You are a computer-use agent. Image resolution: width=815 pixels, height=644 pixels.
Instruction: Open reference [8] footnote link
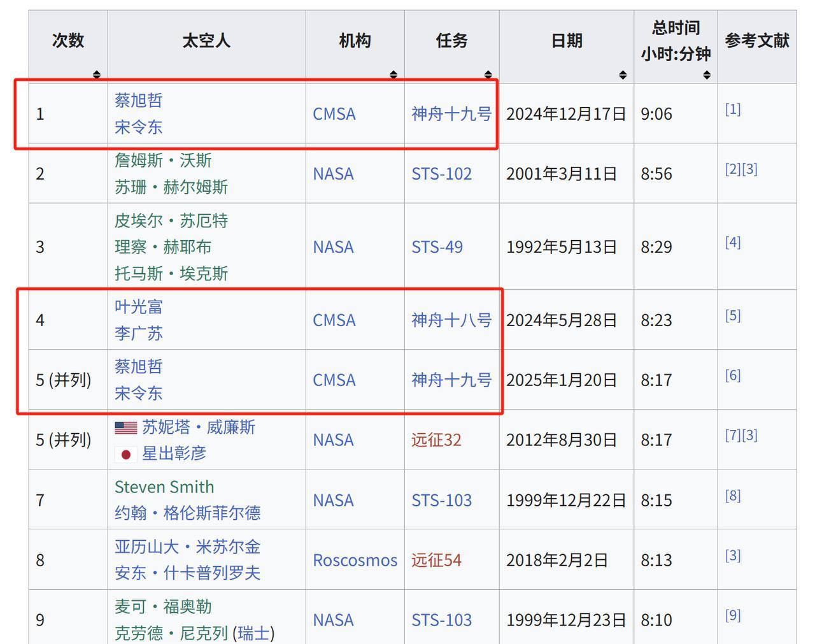coord(733,496)
